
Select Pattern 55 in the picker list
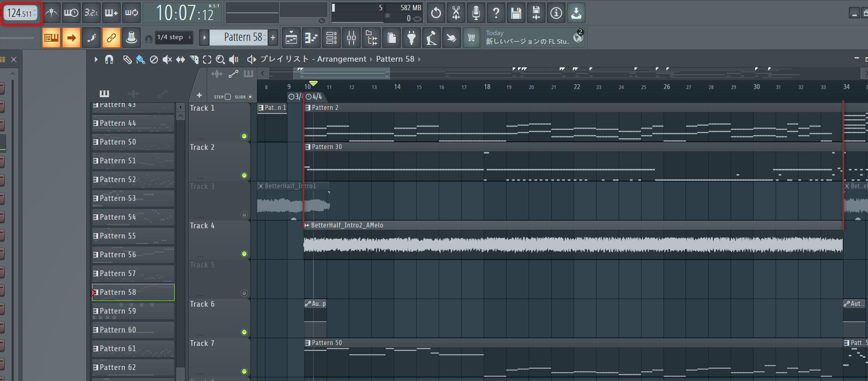(133, 236)
